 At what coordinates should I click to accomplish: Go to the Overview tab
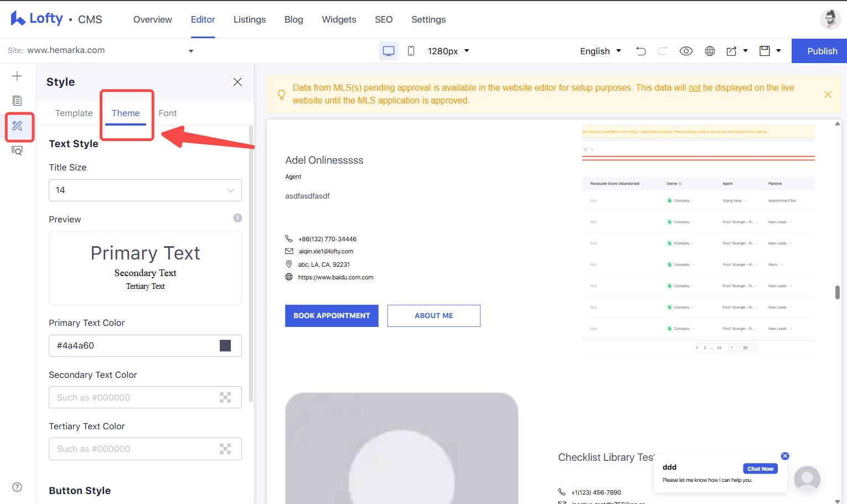(x=152, y=19)
